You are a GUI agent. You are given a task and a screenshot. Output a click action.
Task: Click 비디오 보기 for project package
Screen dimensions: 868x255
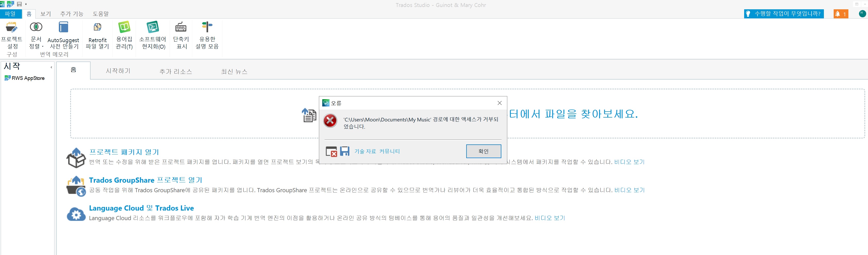point(629,162)
